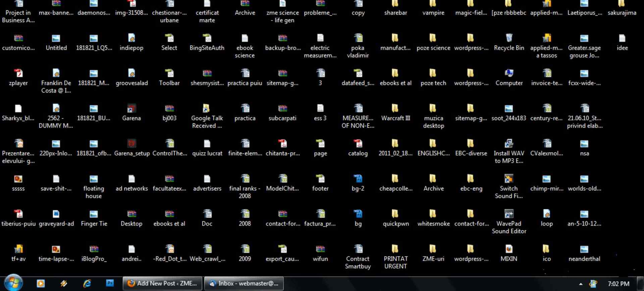Screen dimensions: 644x291
Task: Select the nsa image file
Action: pyautogui.click(x=584, y=148)
